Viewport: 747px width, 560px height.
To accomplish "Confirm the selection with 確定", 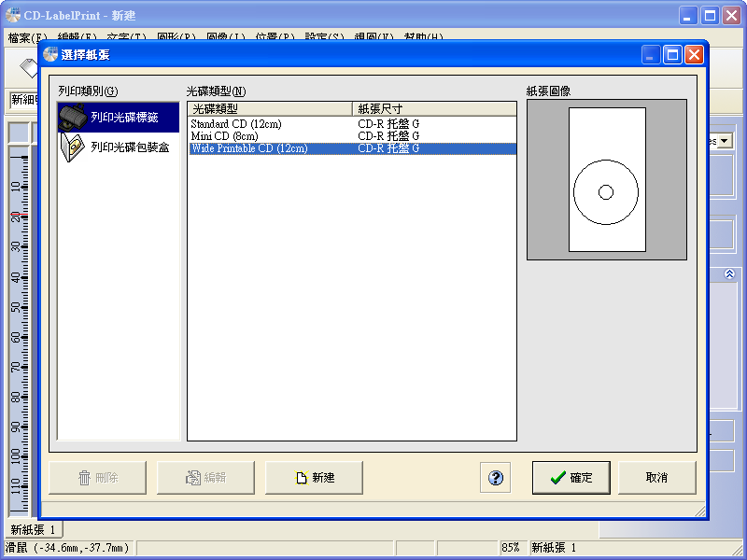I will tap(571, 478).
